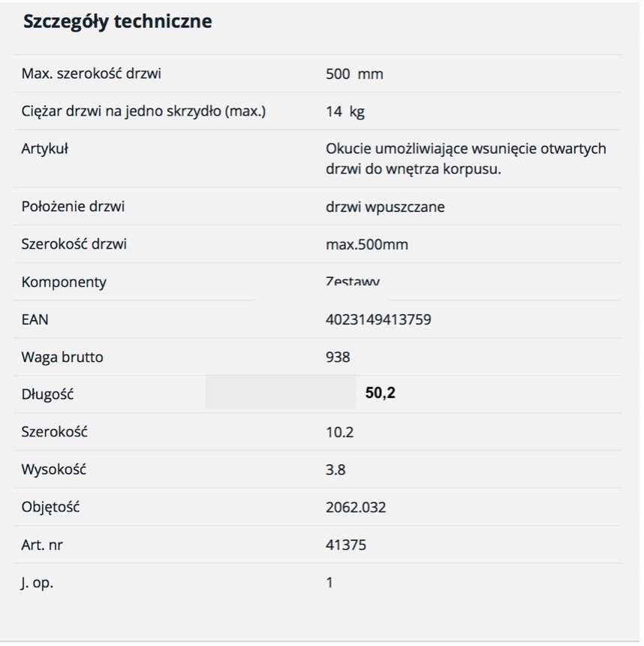Click the width value "10.2"

pos(339,433)
